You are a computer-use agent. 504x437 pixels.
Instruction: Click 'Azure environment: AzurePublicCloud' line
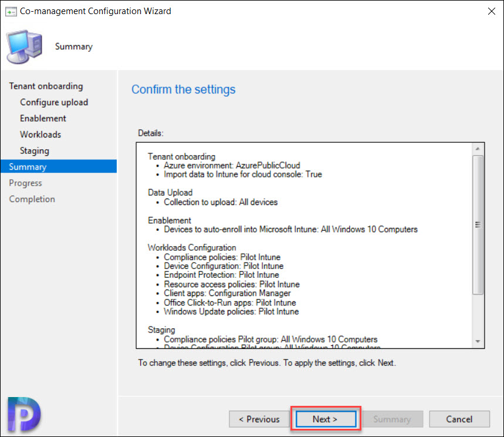coord(232,166)
